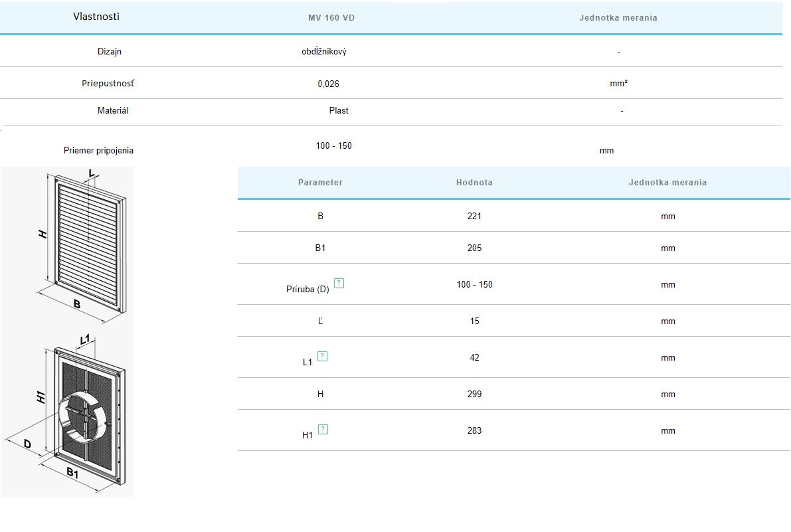The width and height of the screenshot is (791, 532).
Task: Click the Vlastnosti table header
Action: tap(96, 17)
